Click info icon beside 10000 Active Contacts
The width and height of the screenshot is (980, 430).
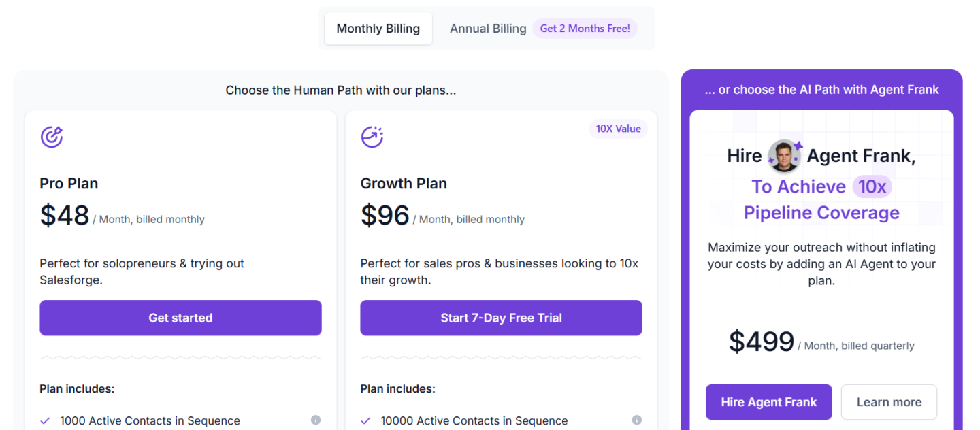point(636,420)
